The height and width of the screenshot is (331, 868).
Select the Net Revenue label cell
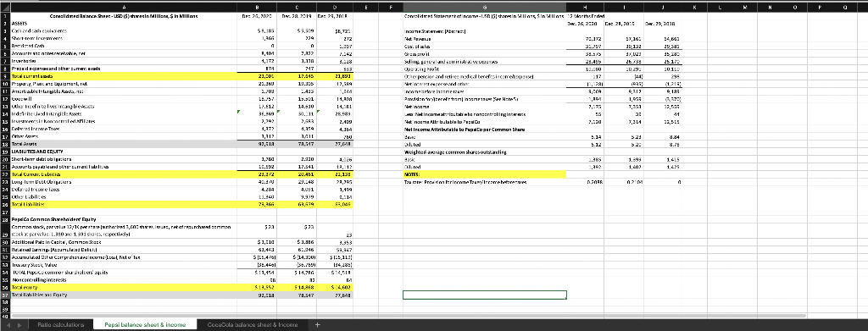pyautogui.click(x=484, y=40)
